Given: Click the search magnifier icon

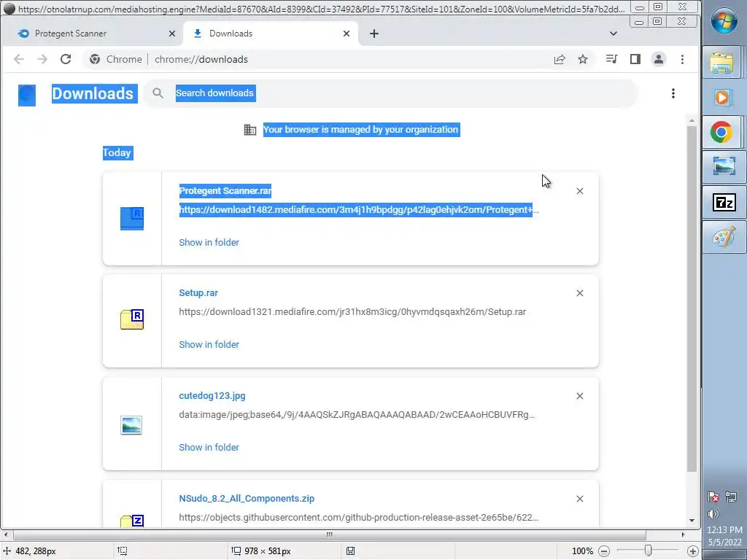Looking at the screenshot, I should click(158, 93).
